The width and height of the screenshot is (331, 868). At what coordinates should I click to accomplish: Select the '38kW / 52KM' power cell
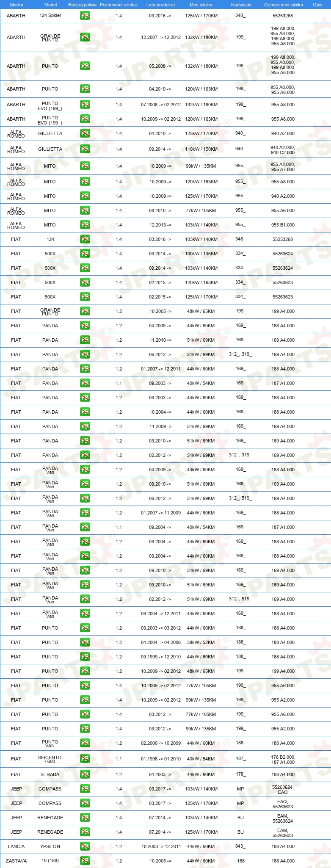point(201,642)
